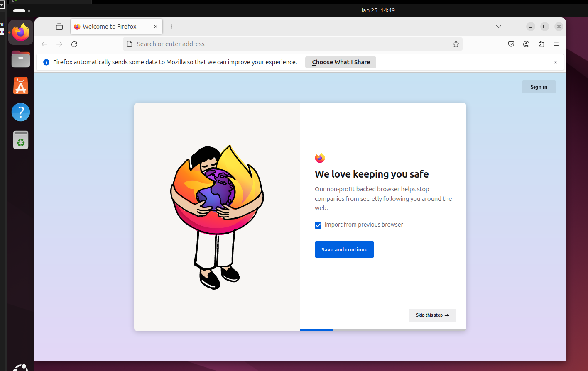Image resolution: width=588 pixels, height=371 pixels.
Task: Open the application hamburger menu
Action: tap(556, 44)
